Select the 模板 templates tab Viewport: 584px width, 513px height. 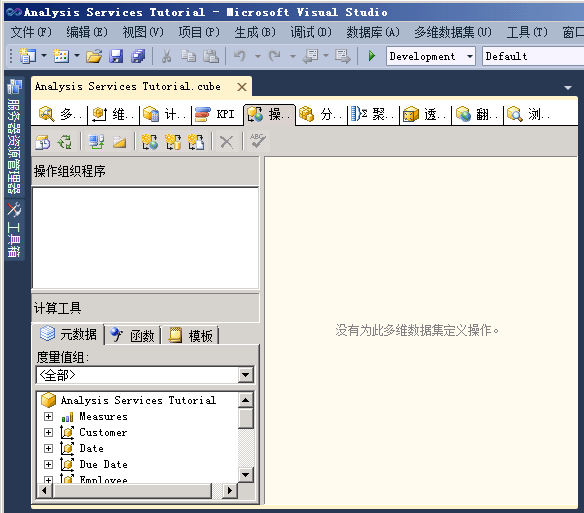pyautogui.click(x=190, y=336)
